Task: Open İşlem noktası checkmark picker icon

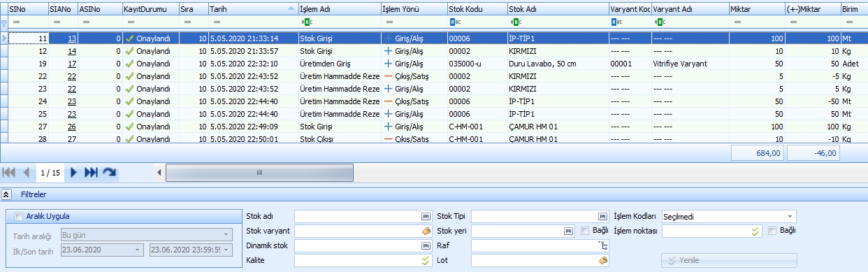Action: click(x=755, y=231)
